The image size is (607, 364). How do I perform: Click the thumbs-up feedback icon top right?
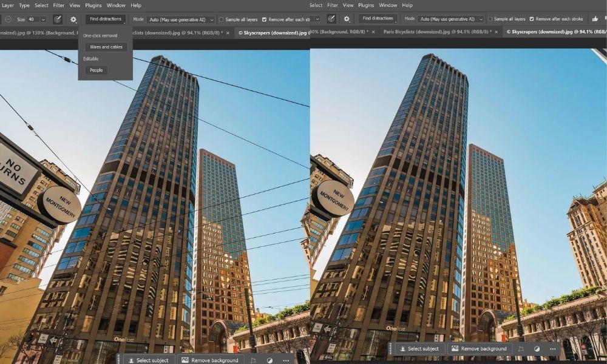pyautogui.click(x=594, y=19)
